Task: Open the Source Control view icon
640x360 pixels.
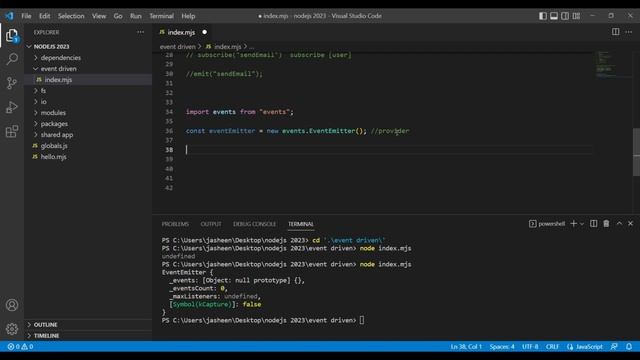Action: 12,83
